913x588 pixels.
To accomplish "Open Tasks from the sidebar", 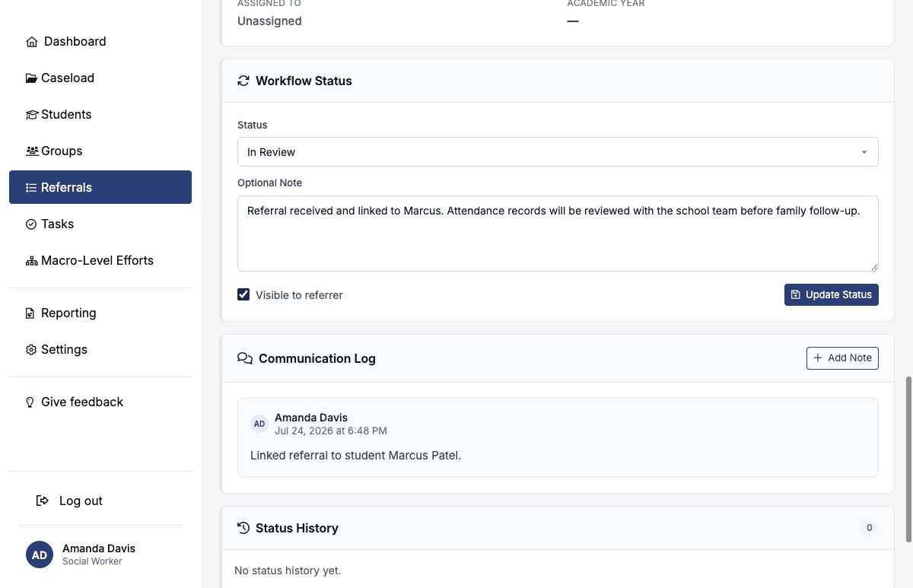I will click(100, 224).
